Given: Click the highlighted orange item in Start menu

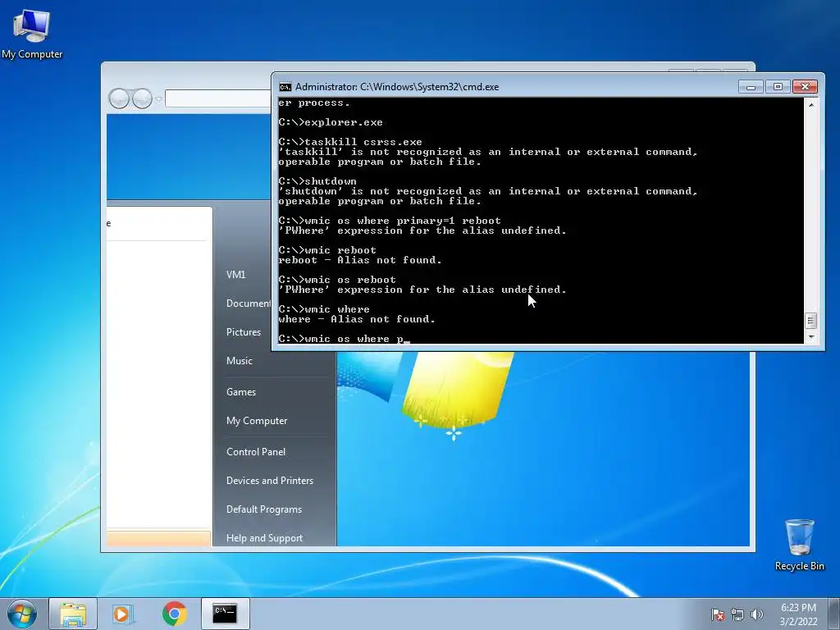Looking at the screenshot, I should tap(158, 538).
